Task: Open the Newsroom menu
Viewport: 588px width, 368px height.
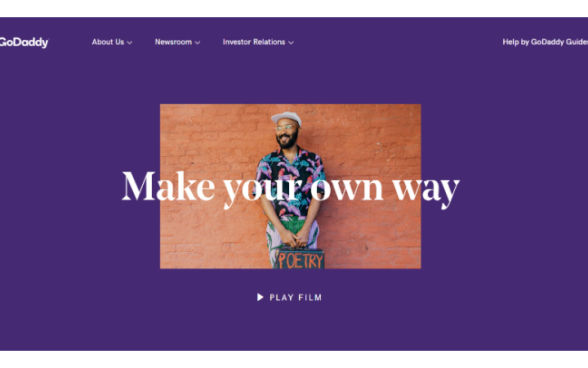Action: tap(173, 42)
